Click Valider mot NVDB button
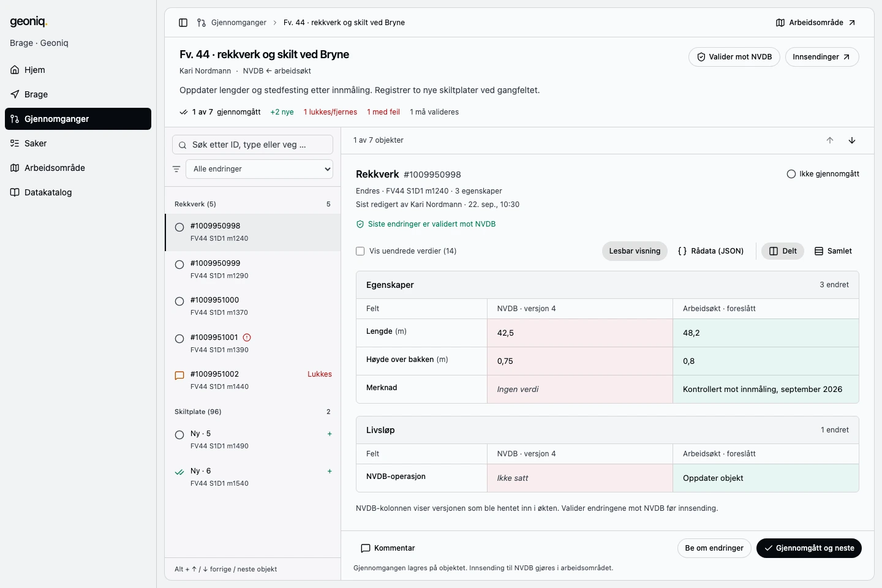The width and height of the screenshot is (882, 588). pyautogui.click(x=734, y=57)
